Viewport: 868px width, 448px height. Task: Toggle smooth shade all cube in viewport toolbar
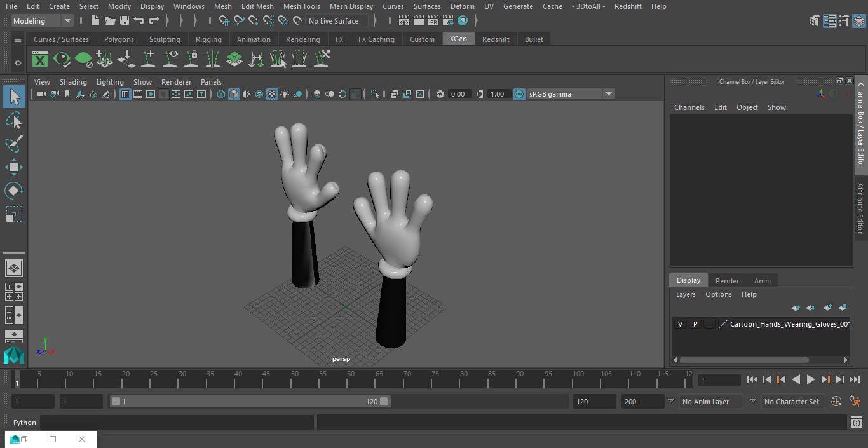[234, 94]
